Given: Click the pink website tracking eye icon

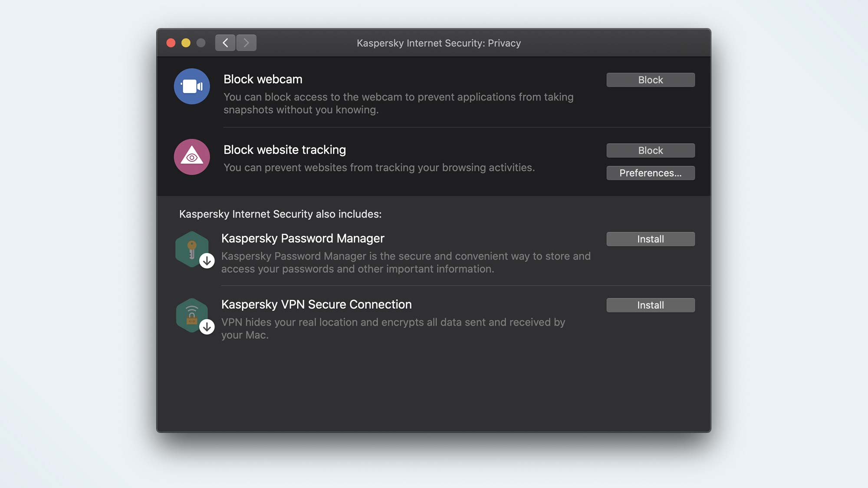Looking at the screenshot, I should tap(192, 157).
